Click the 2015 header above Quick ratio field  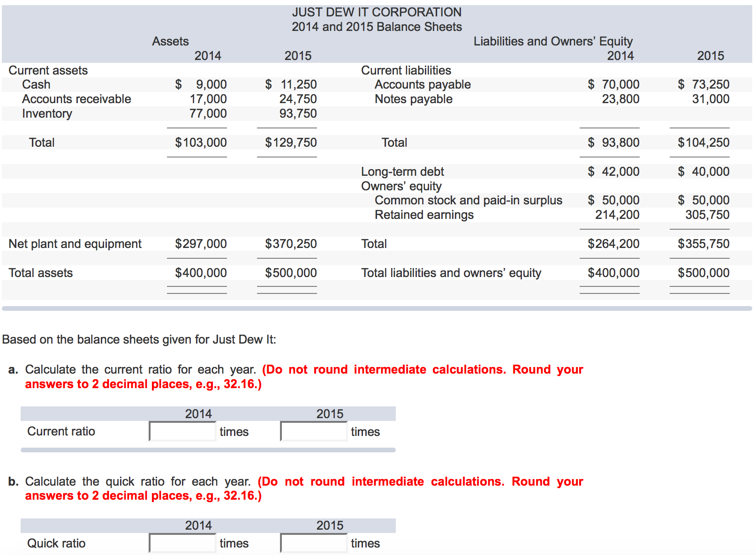pyautogui.click(x=329, y=525)
